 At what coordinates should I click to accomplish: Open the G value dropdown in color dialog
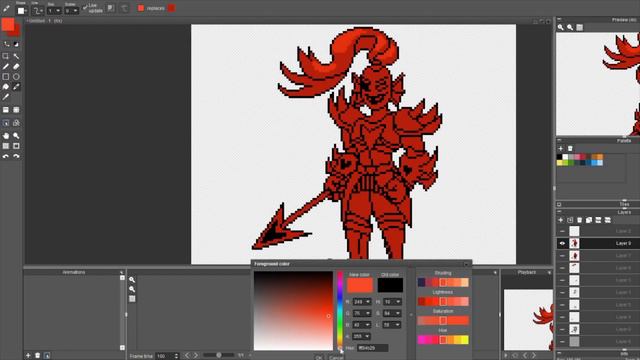coord(368,313)
